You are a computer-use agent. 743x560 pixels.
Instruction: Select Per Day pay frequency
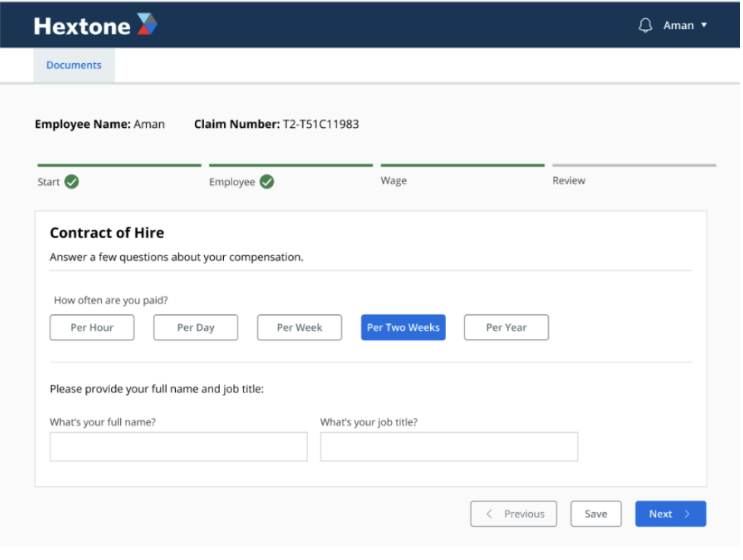[196, 327]
